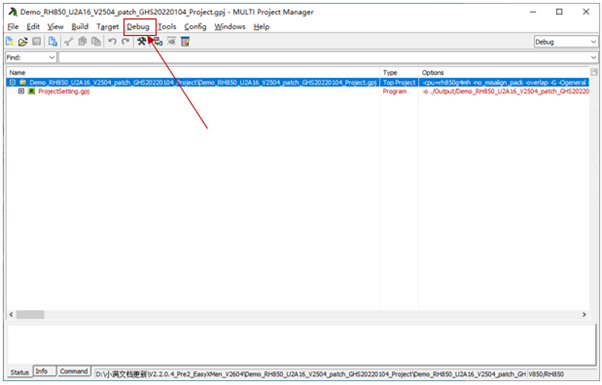Open the Edit menu
602x385 pixels.
point(33,27)
